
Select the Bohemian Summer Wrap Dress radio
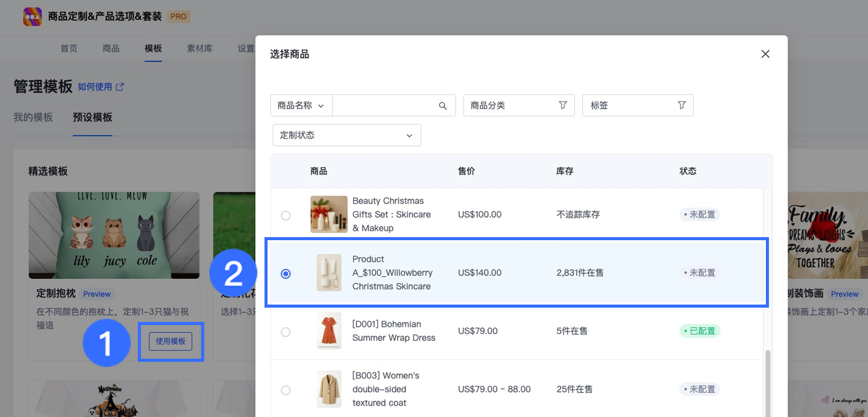pyautogui.click(x=286, y=332)
